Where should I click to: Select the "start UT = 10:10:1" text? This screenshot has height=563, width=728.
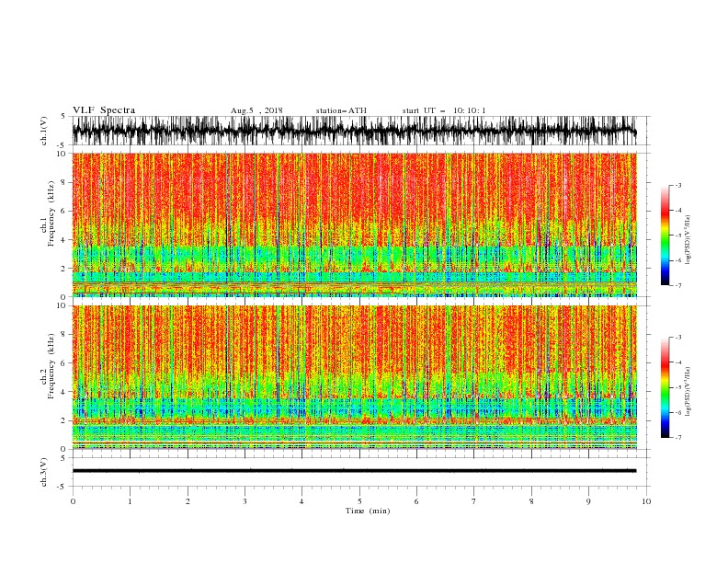click(444, 110)
